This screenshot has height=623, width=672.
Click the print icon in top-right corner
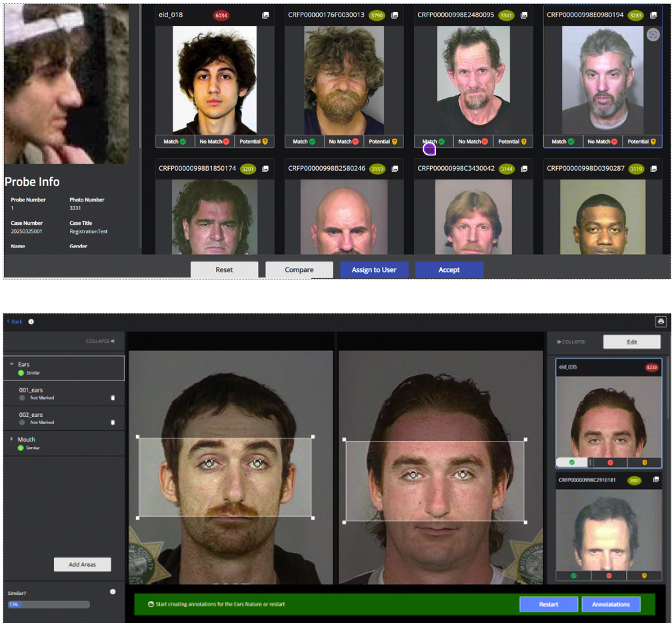point(661,322)
